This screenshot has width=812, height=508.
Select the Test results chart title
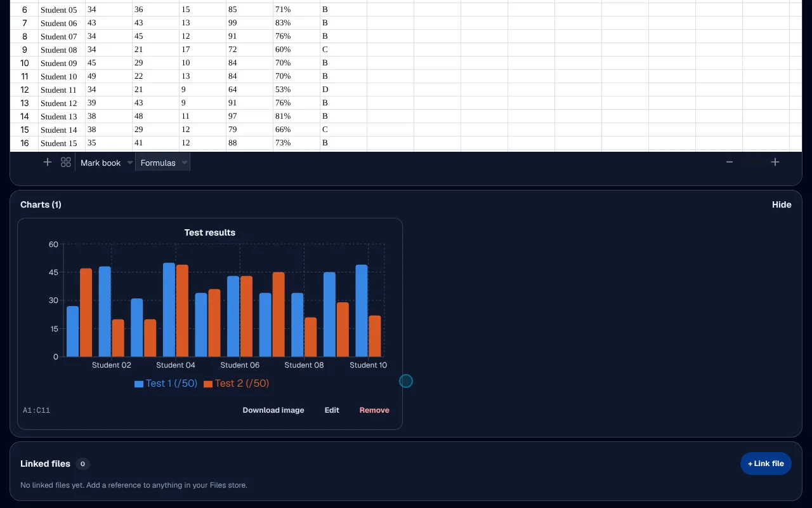(210, 232)
